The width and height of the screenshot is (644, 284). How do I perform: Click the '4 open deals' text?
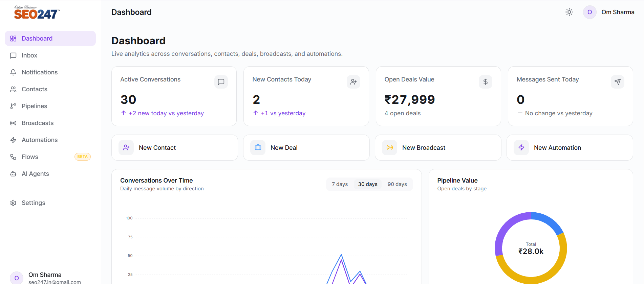point(403,113)
